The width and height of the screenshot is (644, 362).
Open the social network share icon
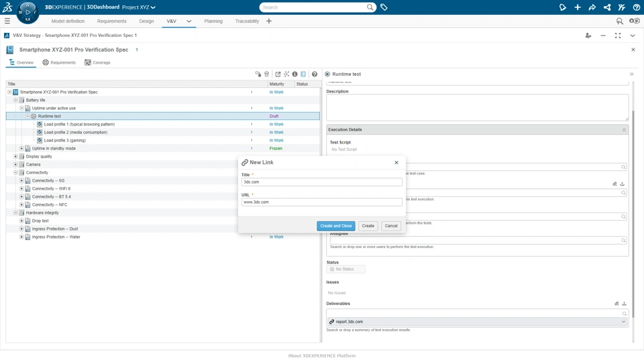606,7
